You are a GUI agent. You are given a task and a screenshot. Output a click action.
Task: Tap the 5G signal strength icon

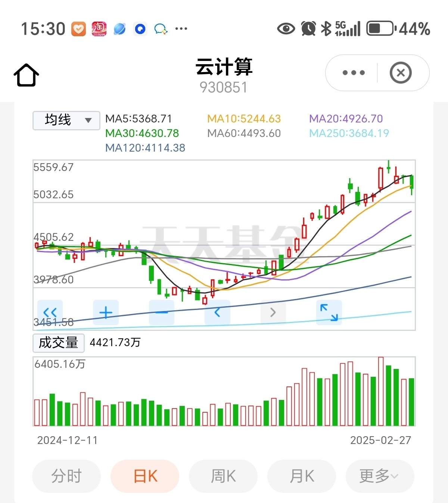click(348, 28)
